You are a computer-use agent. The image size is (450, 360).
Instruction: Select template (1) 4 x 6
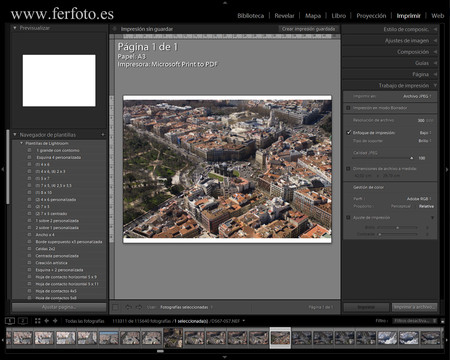(42, 164)
